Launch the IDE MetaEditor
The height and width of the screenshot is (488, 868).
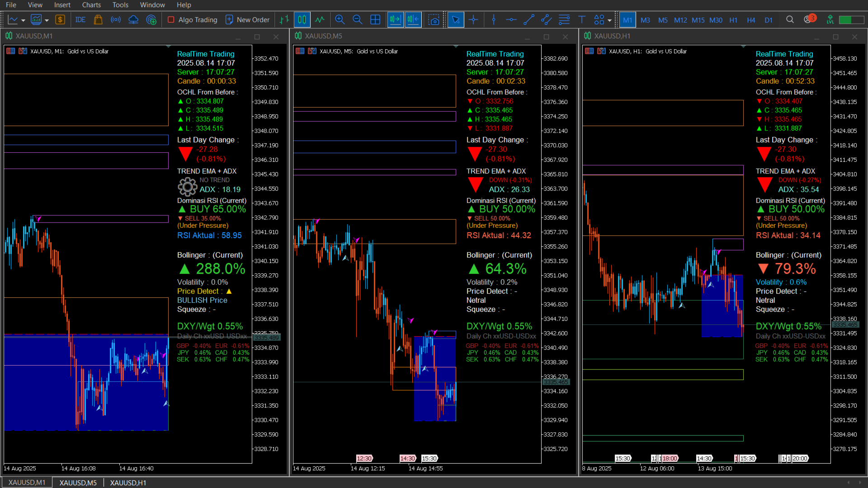click(x=80, y=20)
